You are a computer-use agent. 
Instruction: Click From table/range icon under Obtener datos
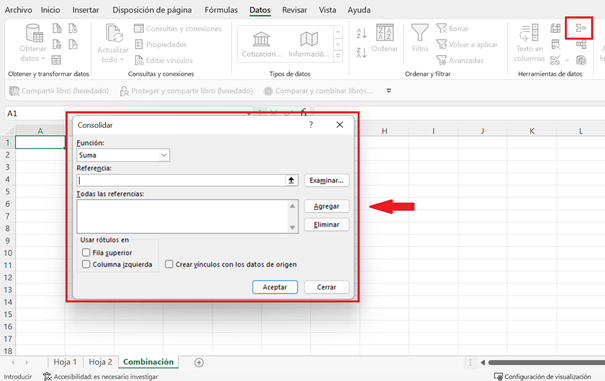[56, 60]
